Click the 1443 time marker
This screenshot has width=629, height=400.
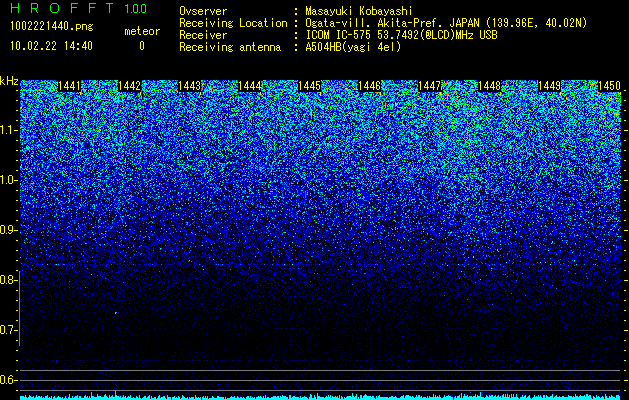click(x=189, y=86)
